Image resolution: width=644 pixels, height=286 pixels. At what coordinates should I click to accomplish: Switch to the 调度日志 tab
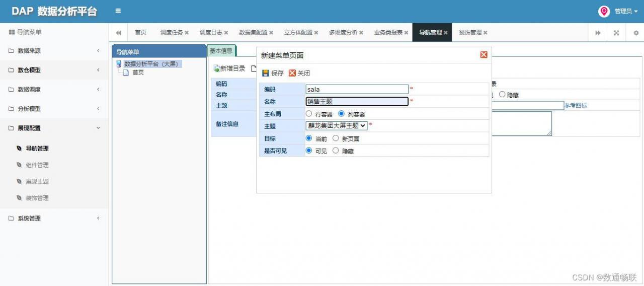pyautogui.click(x=211, y=33)
